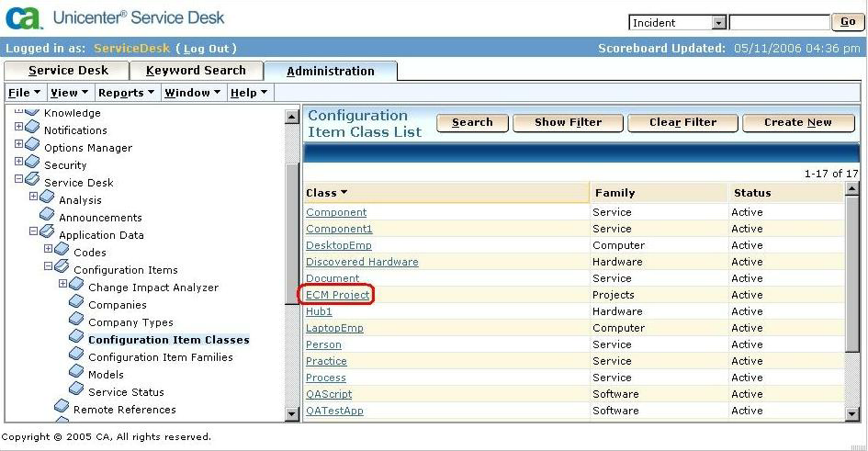Click the Service Status node icon
The image size is (868, 451).
pos(76,389)
